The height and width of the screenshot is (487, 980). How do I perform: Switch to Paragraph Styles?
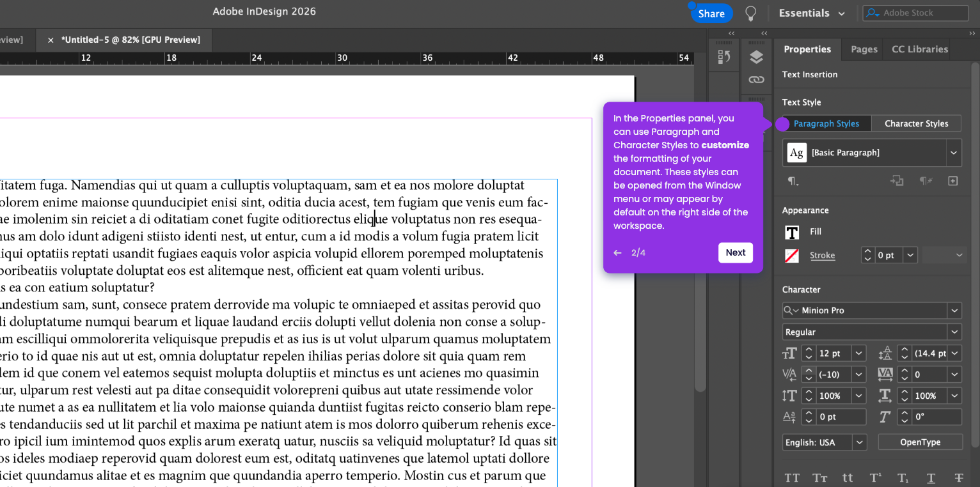[826, 123]
